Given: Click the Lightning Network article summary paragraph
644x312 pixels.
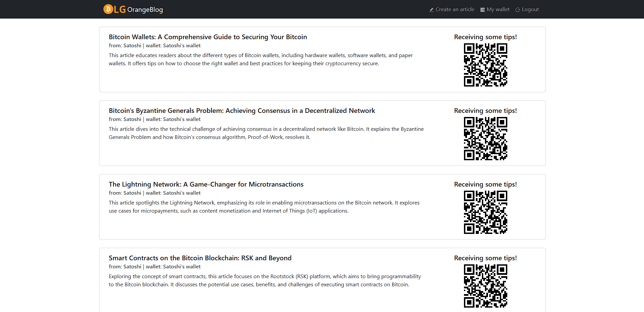Looking at the screenshot, I should [264, 207].
